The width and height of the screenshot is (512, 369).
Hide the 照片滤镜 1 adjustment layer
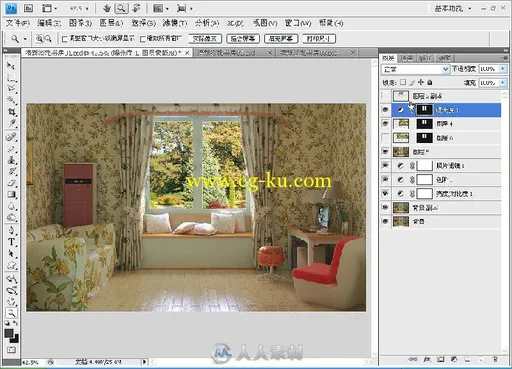pyautogui.click(x=385, y=165)
